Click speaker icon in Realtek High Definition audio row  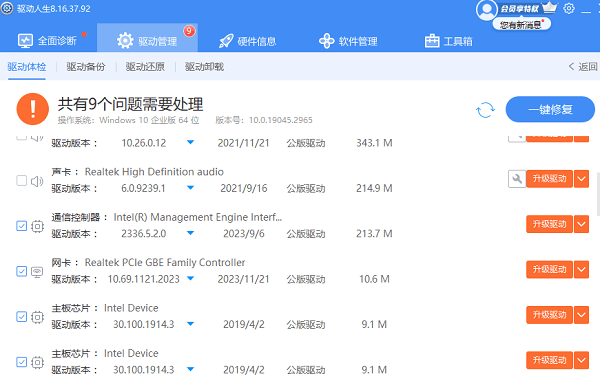[37, 181]
